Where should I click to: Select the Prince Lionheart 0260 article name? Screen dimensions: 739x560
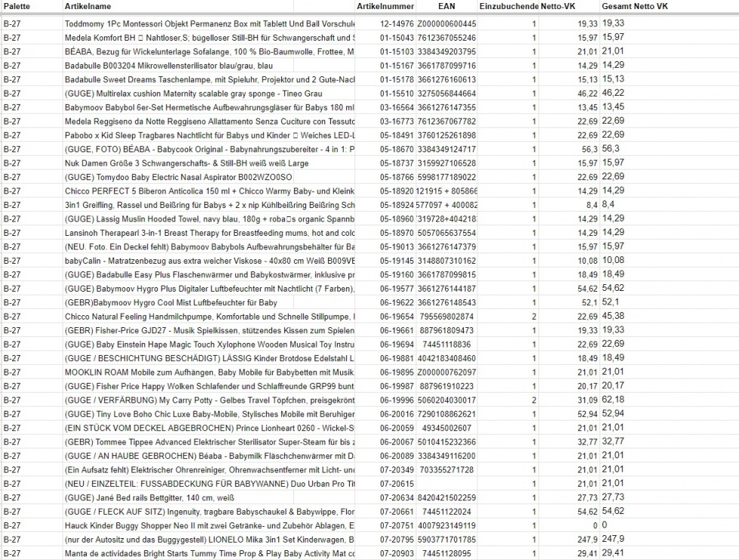click(x=210, y=428)
